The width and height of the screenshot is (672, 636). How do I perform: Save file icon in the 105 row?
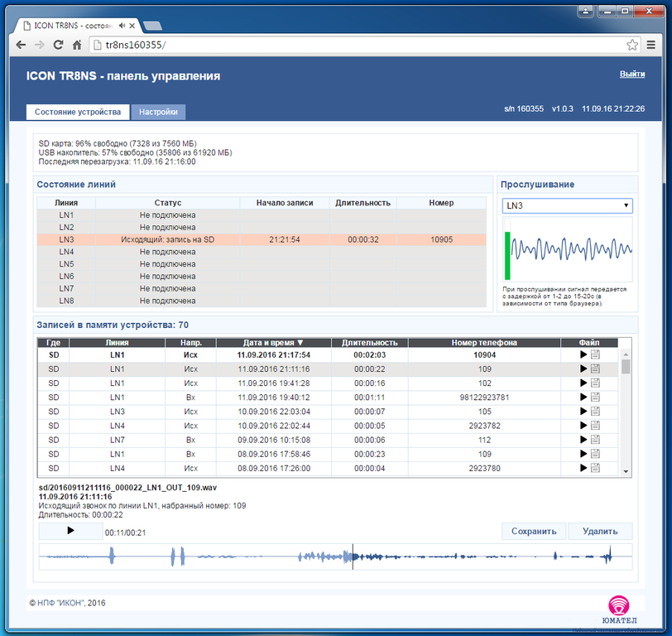coord(595,412)
